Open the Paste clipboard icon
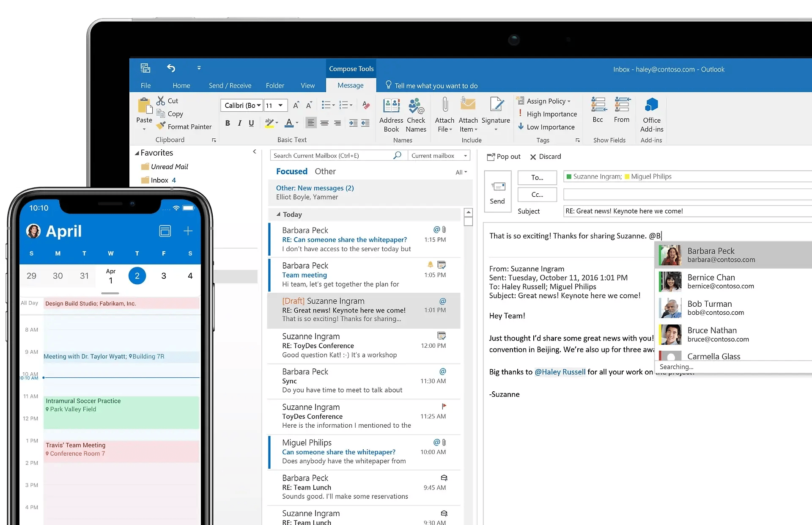 pos(145,106)
